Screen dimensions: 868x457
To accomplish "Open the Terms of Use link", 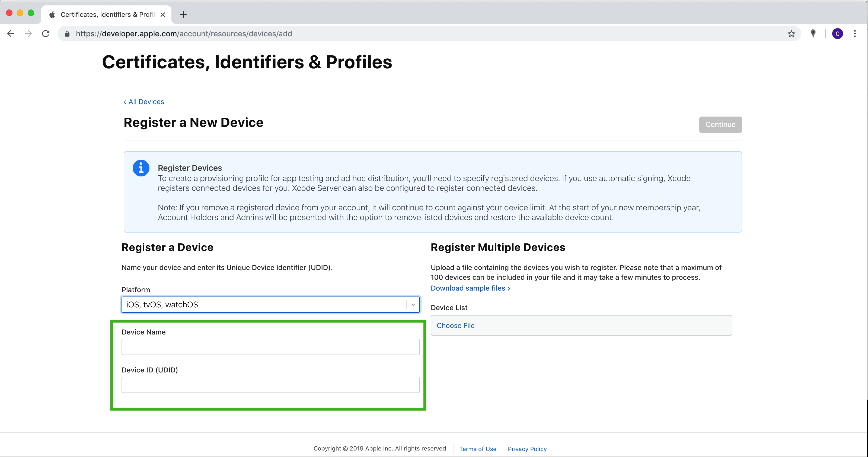I will click(477, 449).
